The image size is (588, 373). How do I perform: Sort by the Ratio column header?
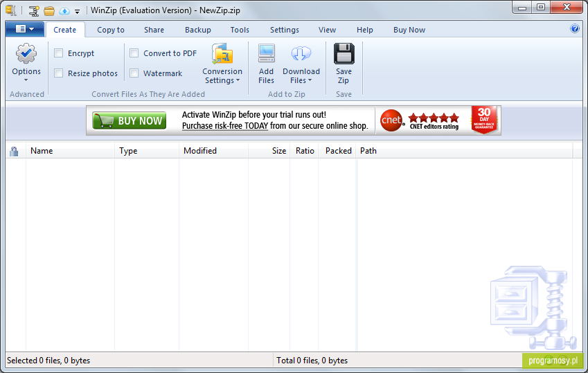(x=304, y=151)
